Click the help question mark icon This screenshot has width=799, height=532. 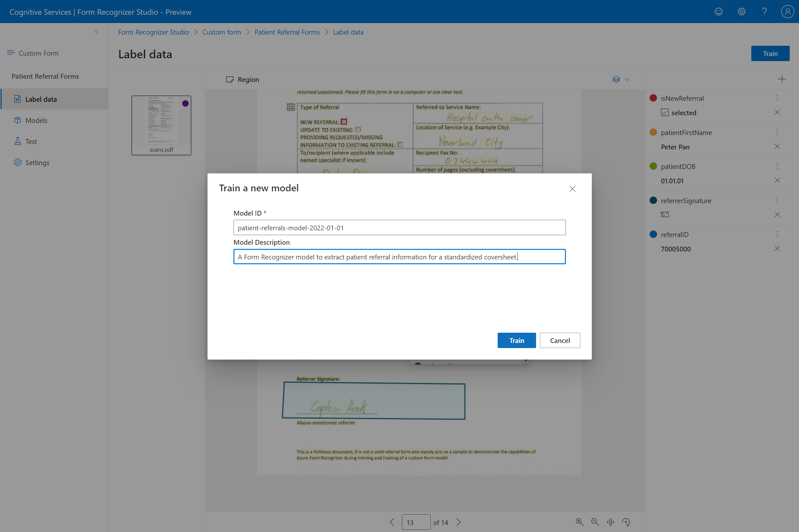(764, 12)
